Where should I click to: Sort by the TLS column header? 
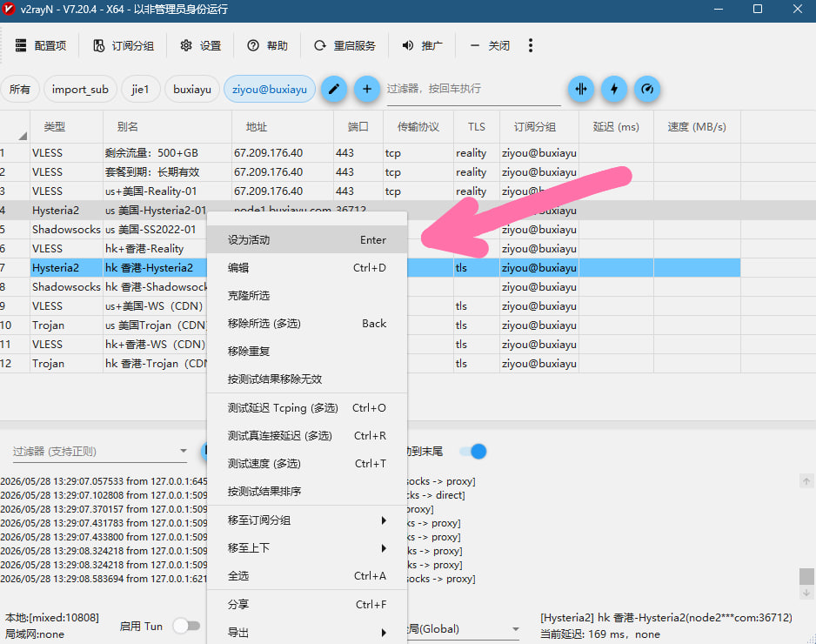(x=477, y=126)
